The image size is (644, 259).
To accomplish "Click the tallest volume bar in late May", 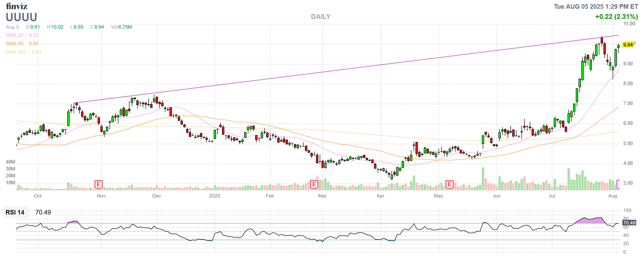I will coord(483,179).
